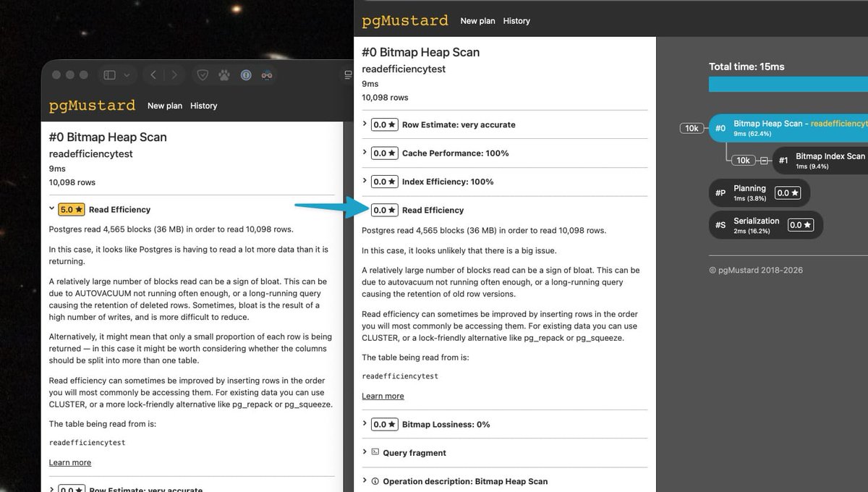Open New plan in right window
Screen dimensions: 868x492
click(x=478, y=21)
